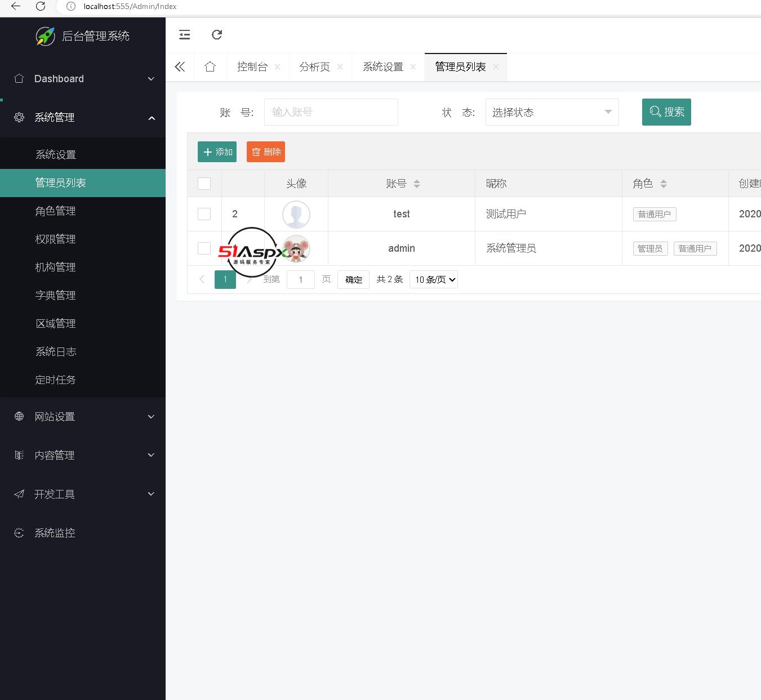This screenshot has height=700, width=761.
Task: Click the 确定 pagination confirm button
Action: click(354, 280)
